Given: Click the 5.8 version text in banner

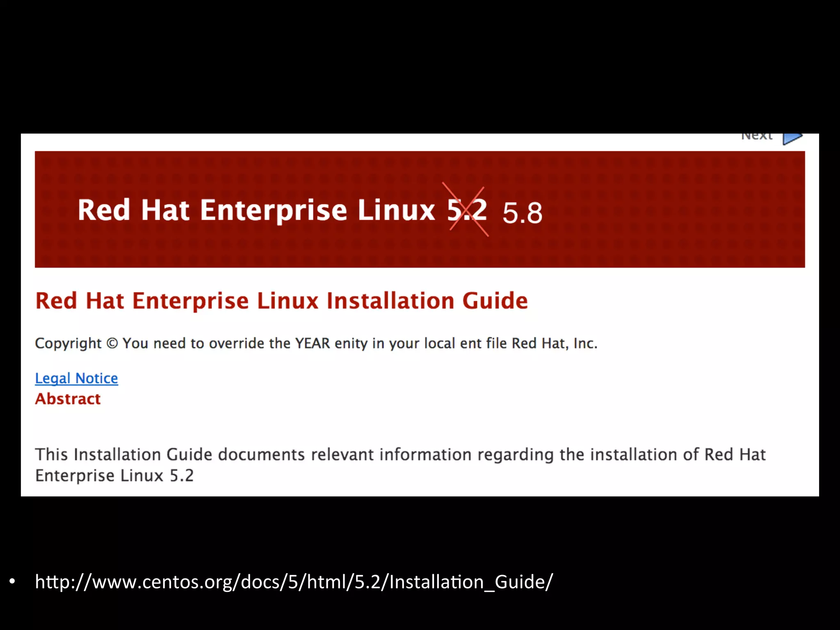Looking at the screenshot, I should [x=522, y=213].
